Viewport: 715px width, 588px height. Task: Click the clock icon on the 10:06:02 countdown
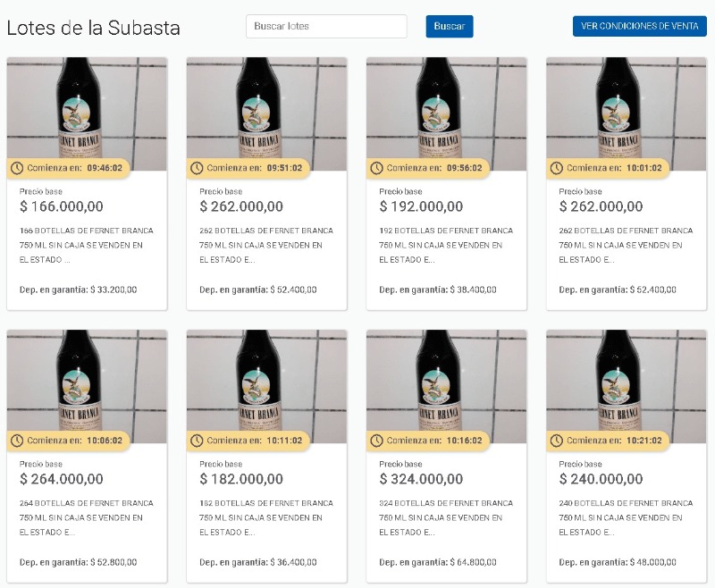pos(17,441)
